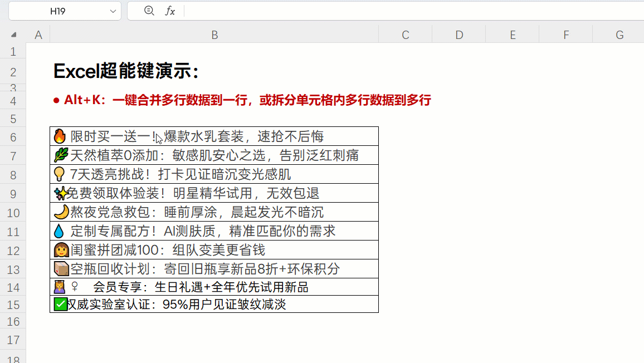Click cell '会员专享:生日礼遇+全年优先试用新品'

(214, 287)
